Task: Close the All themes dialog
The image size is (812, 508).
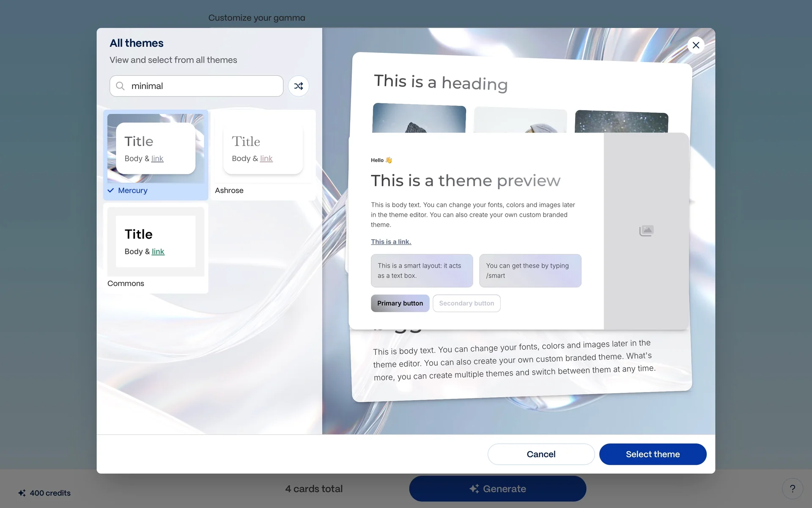Action: point(696,45)
